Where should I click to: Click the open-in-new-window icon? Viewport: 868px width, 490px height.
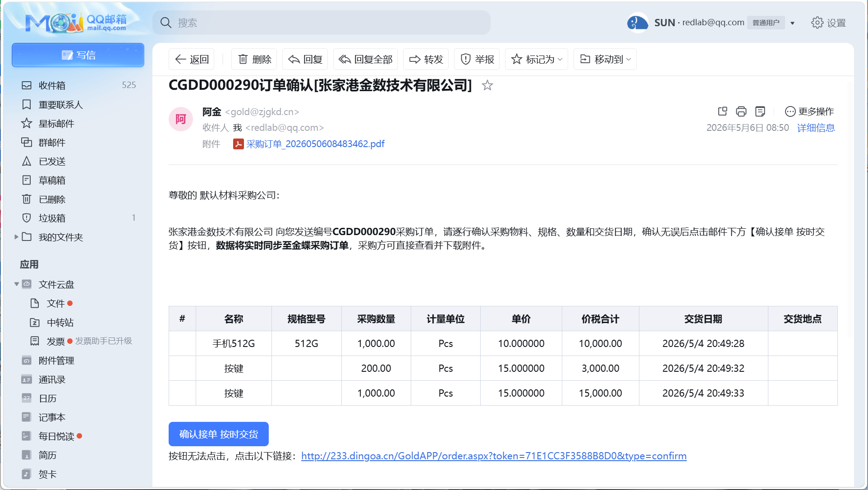[722, 111]
